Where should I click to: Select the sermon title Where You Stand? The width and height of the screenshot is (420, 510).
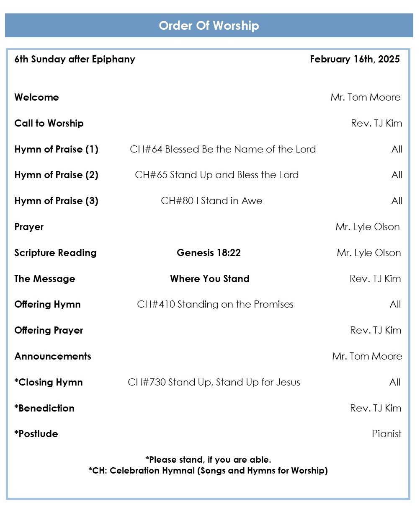click(x=209, y=279)
